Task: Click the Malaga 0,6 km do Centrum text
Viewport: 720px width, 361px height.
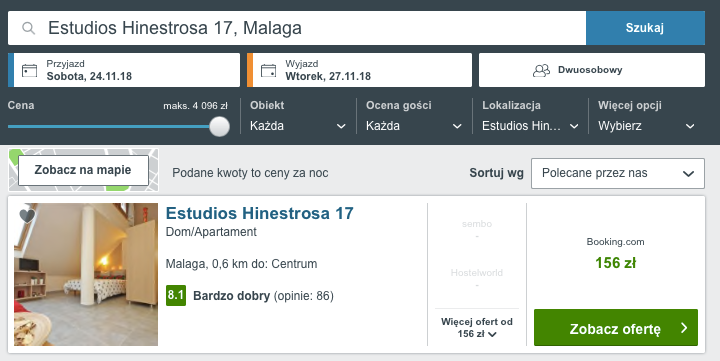Action: [x=242, y=264]
